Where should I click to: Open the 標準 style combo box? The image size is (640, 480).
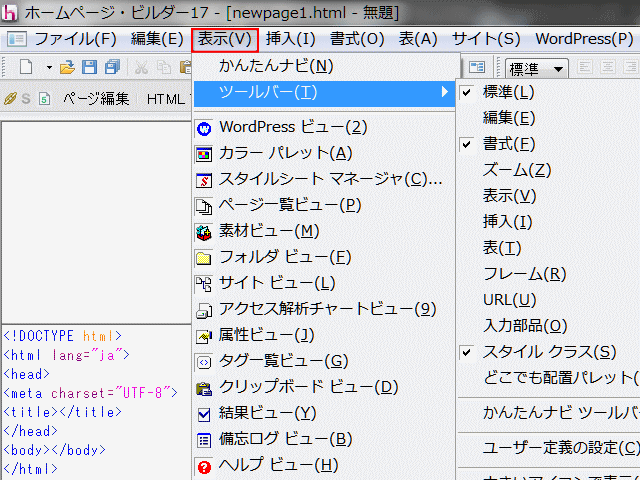pos(536,69)
